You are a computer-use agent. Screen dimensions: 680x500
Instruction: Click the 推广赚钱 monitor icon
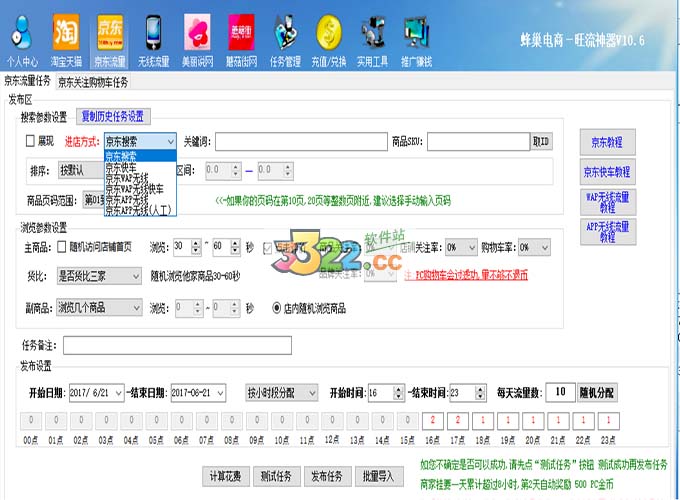pos(416,41)
